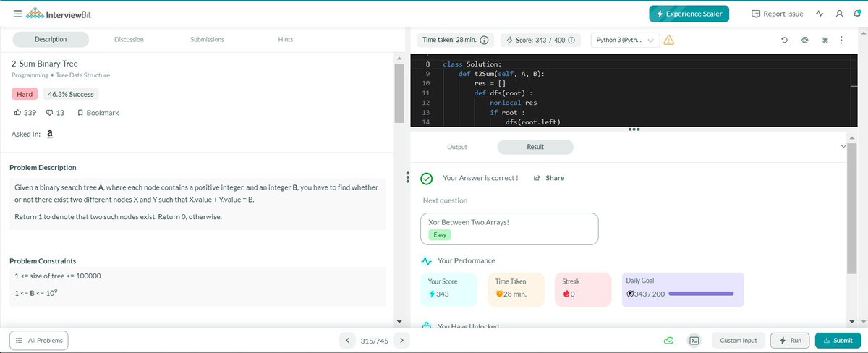Click the description scrollbar down arrow

[399, 320]
